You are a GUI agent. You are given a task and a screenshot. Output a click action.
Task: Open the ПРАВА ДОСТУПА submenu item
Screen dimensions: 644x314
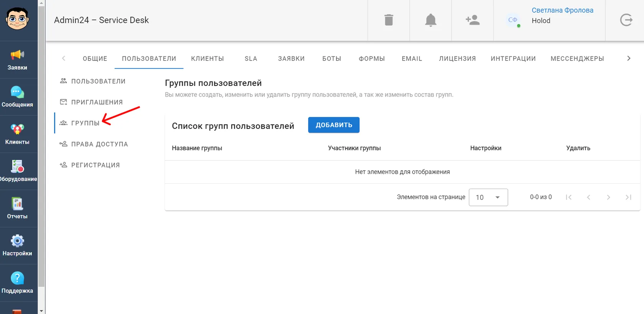[x=94, y=144]
